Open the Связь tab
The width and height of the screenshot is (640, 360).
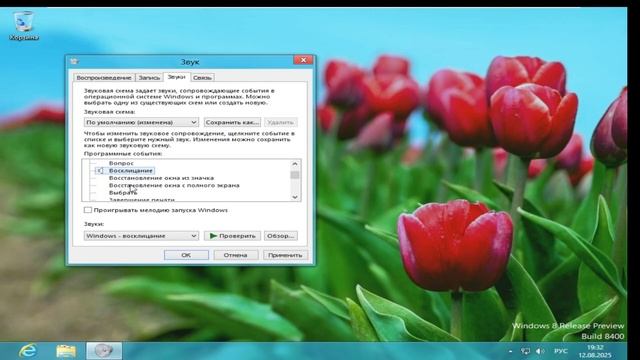tap(202, 78)
